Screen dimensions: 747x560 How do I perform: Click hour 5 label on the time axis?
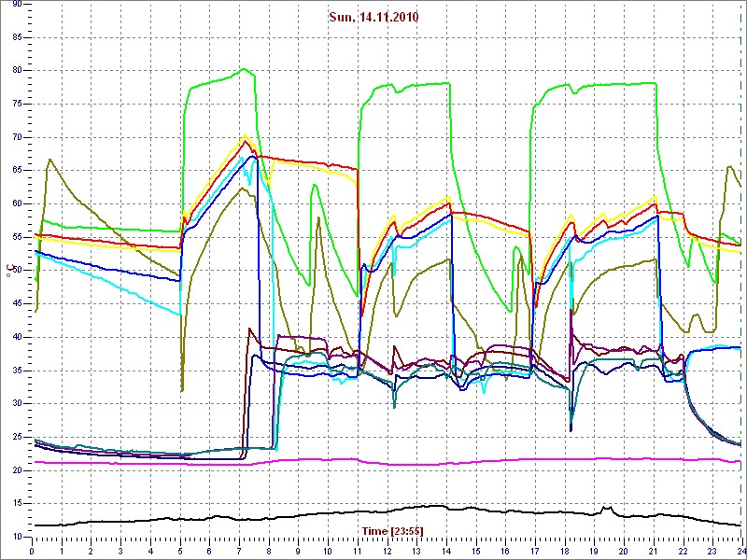(x=179, y=551)
